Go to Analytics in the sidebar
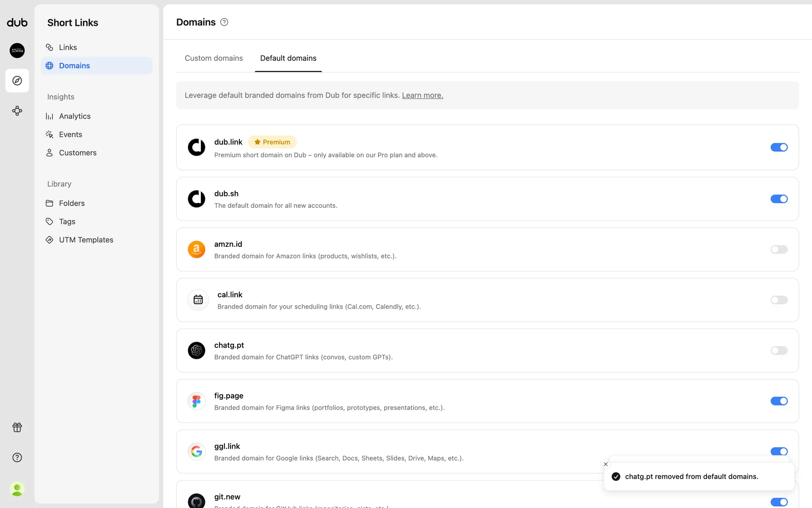Screen dimensions: 812x508 [74, 116]
